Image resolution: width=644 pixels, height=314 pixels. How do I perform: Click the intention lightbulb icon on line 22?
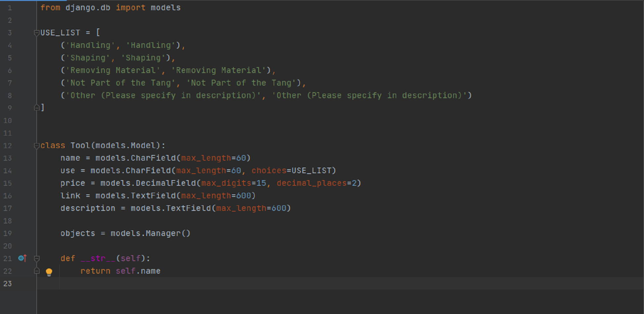coord(49,272)
